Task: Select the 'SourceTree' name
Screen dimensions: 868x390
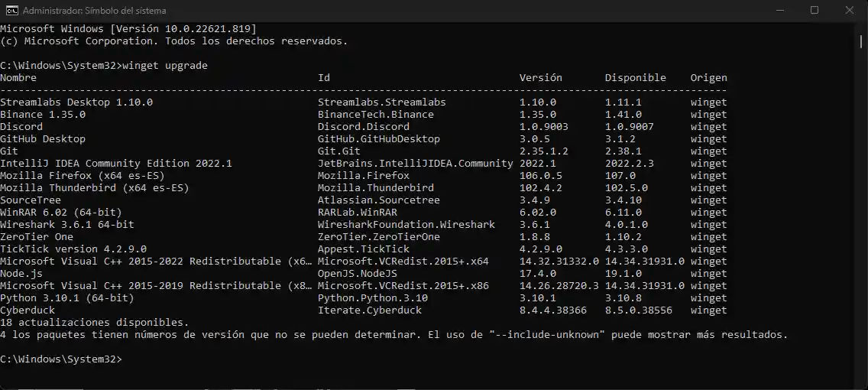Action: [x=31, y=200]
